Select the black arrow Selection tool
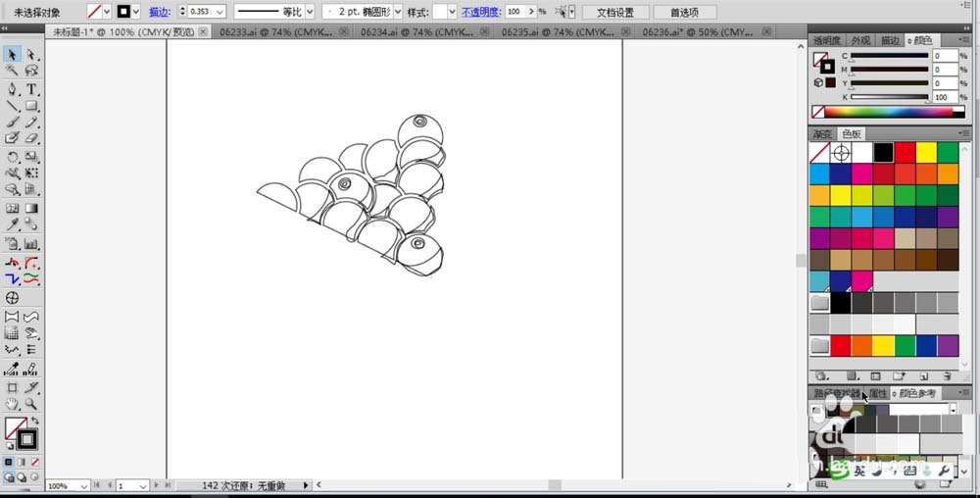The image size is (980, 498). 12,54
